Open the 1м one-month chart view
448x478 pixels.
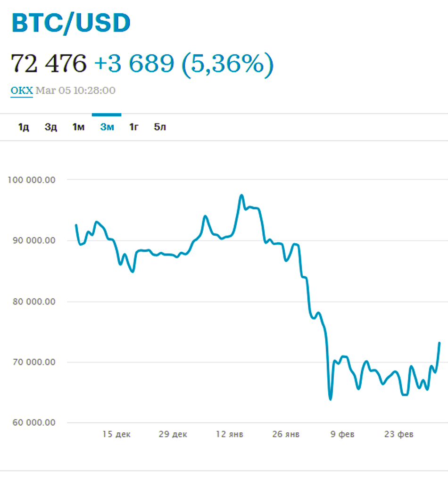[x=78, y=127]
